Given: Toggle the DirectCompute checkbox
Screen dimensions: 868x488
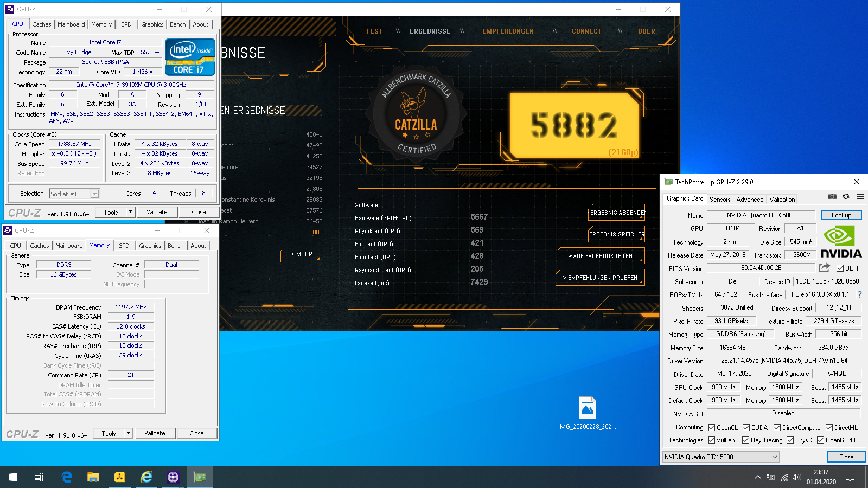Looking at the screenshot, I should [x=777, y=428].
